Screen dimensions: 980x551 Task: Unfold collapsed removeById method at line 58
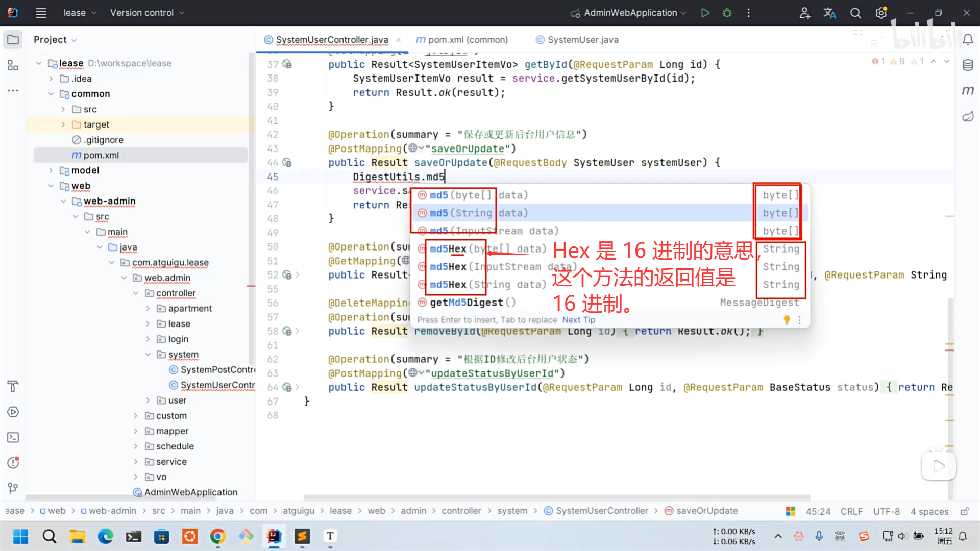[x=297, y=331]
